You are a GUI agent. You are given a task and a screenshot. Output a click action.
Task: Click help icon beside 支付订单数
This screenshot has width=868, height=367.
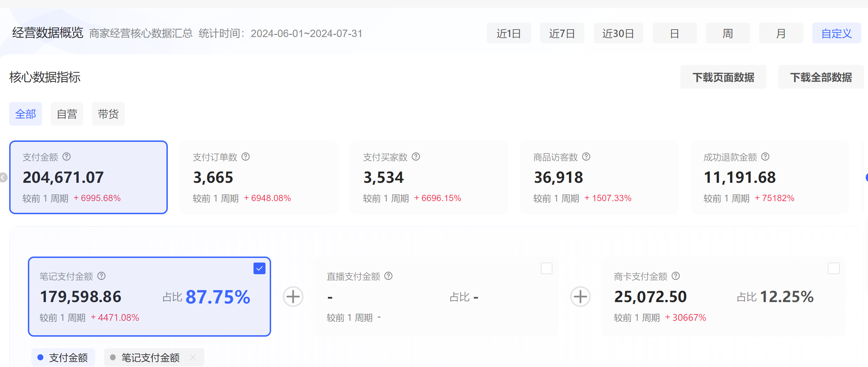(x=246, y=157)
